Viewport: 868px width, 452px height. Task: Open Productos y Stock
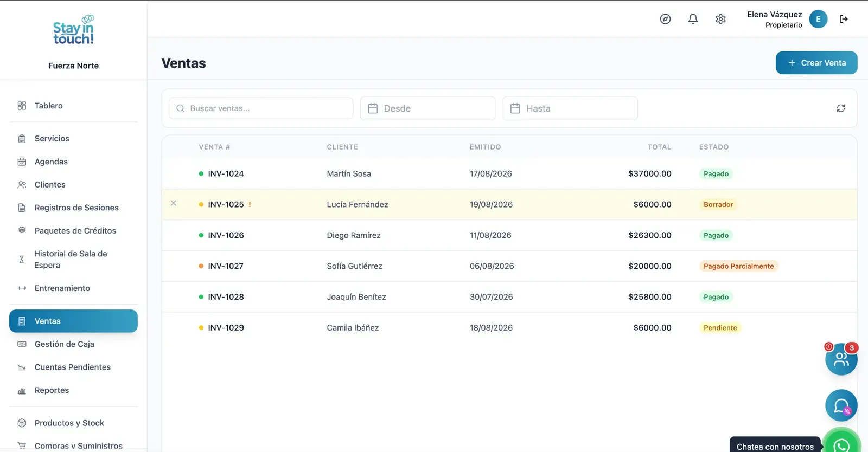[x=73, y=423]
